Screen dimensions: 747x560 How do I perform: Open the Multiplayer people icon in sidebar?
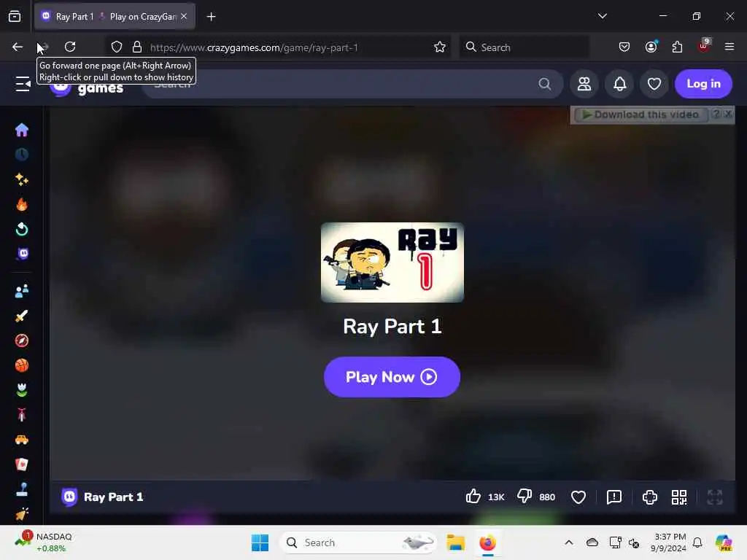point(22,291)
